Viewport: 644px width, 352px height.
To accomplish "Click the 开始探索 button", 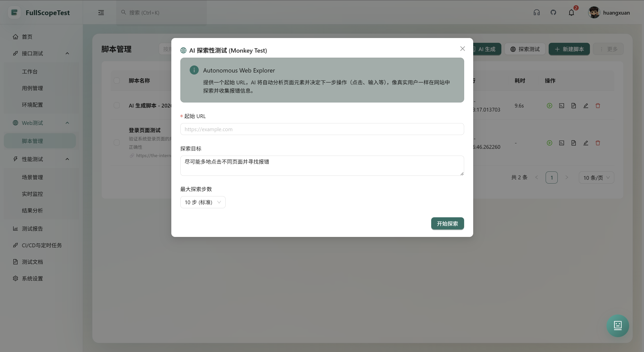I will (447, 224).
